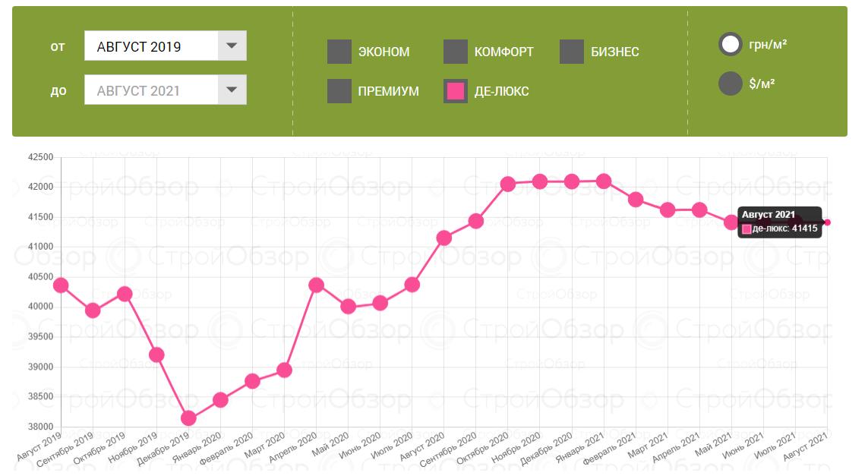Click the Август 2020 data point
The image size is (868, 476).
tap(444, 238)
